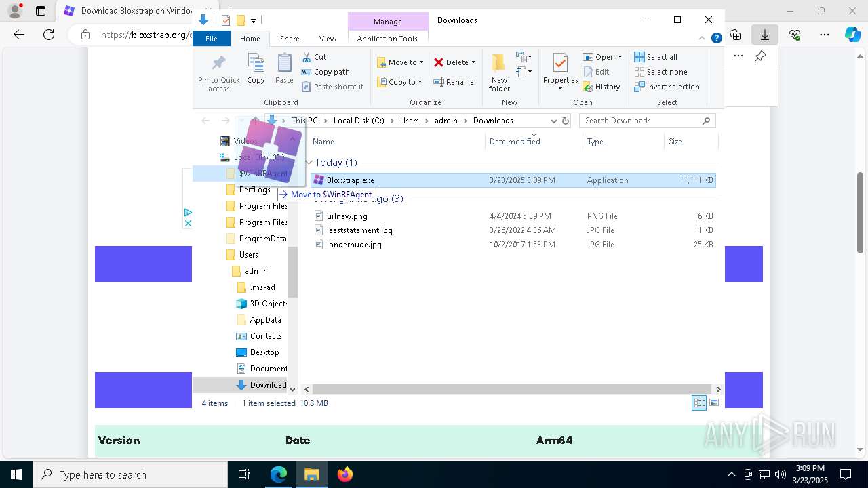Switch to Large icons view

pyautogui.click(x=713, y=403)
